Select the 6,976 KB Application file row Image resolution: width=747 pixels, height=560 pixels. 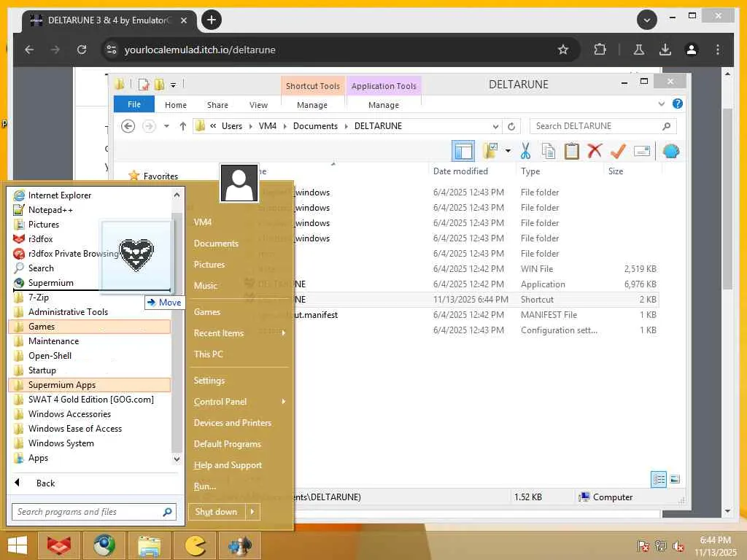450,284
